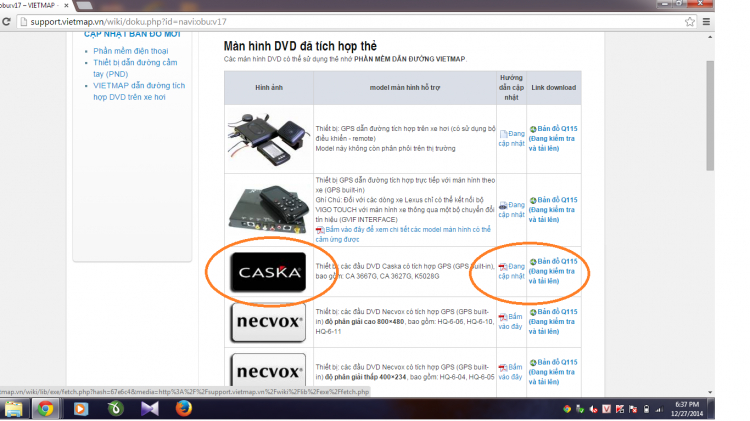Click the address bar URL field
Screen dimensions: 750x421
pos(354,22)
